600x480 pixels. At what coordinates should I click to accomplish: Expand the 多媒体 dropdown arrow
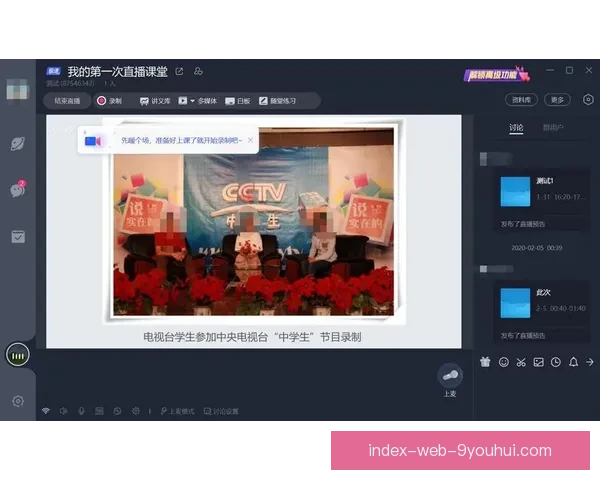[192, 101]
